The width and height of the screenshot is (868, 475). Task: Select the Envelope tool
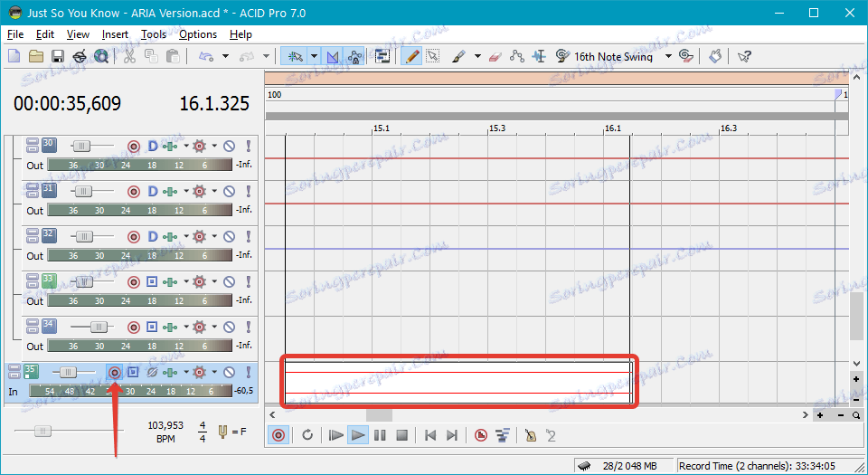click(x=517, y=56)
